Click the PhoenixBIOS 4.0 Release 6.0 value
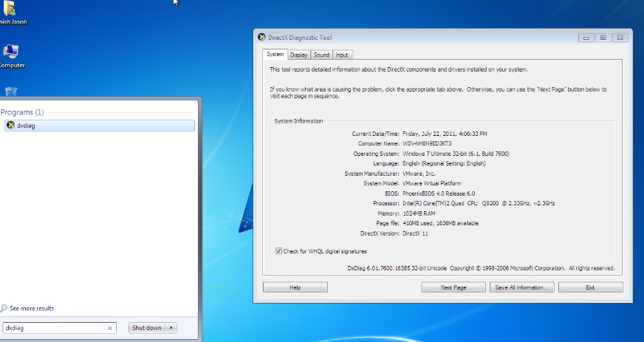644x342 pixels. [439, 194]
